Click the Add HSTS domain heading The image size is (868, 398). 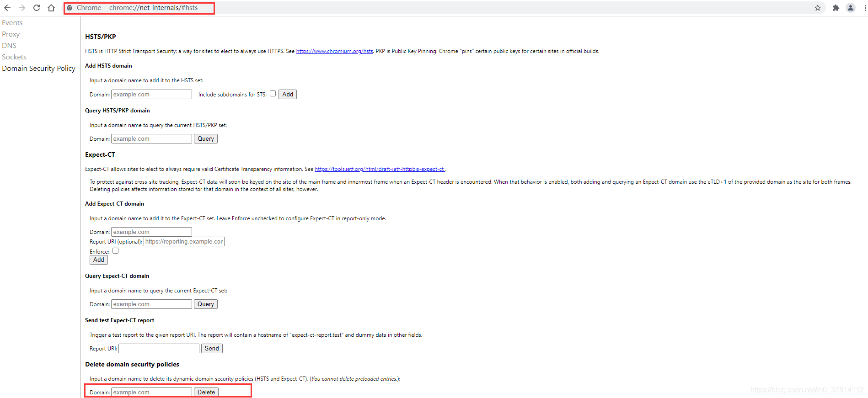coord(108,66)
